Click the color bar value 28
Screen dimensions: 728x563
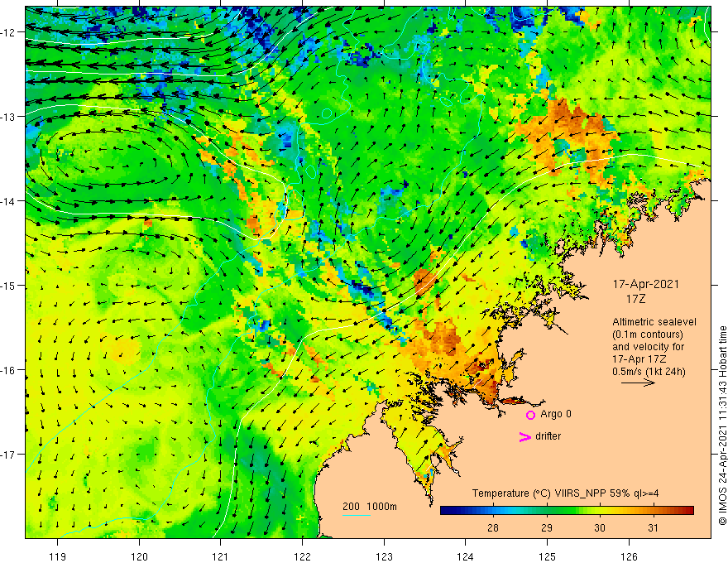point(493,527)
